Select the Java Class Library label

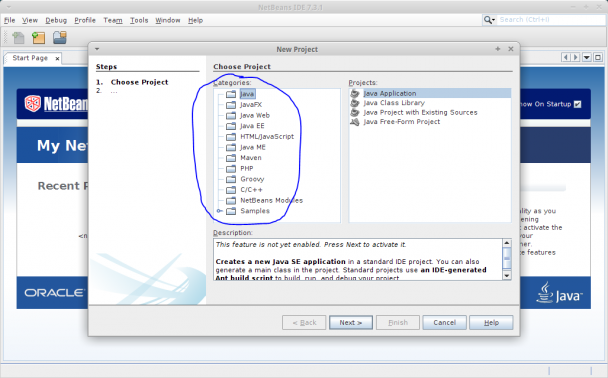(394, 103)
